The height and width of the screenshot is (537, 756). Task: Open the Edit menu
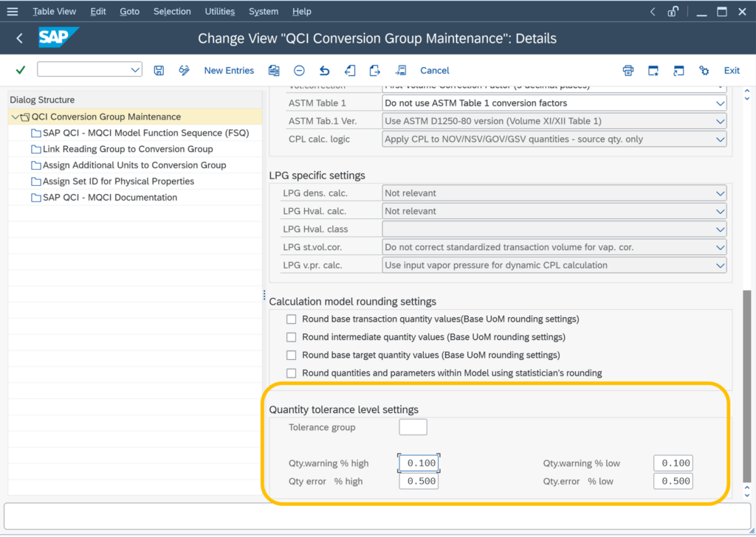(98, 11)
